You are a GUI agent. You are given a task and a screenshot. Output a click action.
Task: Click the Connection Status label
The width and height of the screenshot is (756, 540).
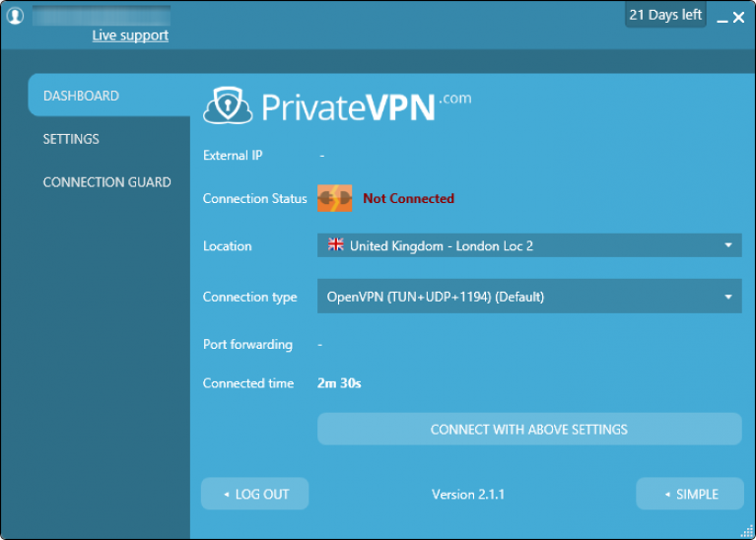point(255,199)
